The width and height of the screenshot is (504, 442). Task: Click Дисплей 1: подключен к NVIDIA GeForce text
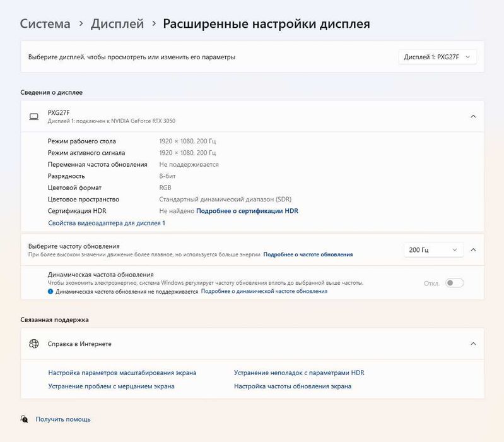tap(112, 121)
